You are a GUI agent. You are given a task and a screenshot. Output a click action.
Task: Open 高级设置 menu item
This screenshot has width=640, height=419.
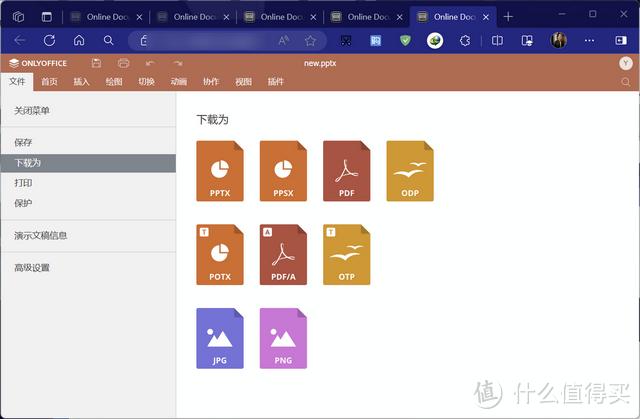pyautogui.click(x=89, y=268)
